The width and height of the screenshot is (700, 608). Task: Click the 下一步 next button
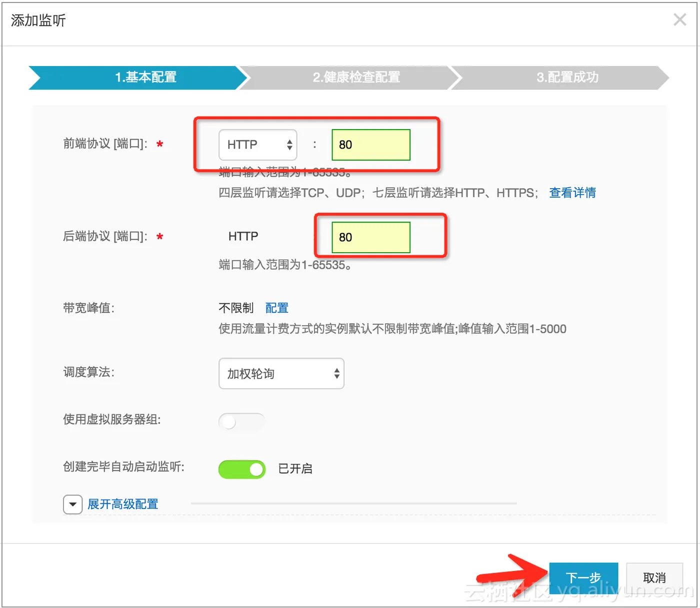click(x=583, y=577)
